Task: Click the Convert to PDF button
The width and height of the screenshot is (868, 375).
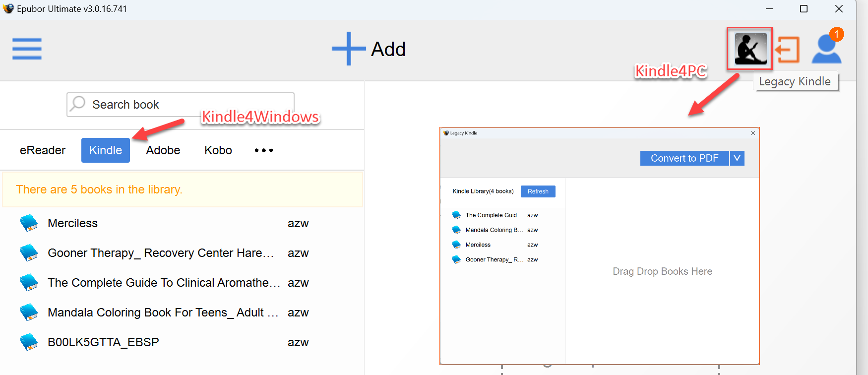Action: coord(684,158)
